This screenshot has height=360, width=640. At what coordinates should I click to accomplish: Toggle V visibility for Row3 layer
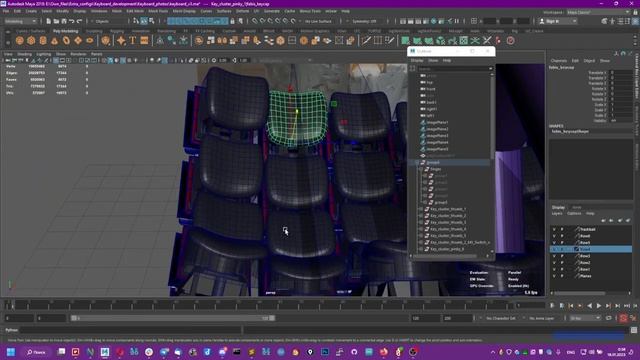click(554, 256)
